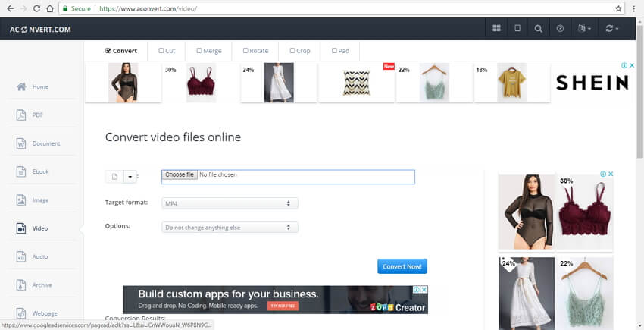Viewport: 644px width, 330px height.
Task: Open Video in the sidebar
Action: [x=42, y=228]
